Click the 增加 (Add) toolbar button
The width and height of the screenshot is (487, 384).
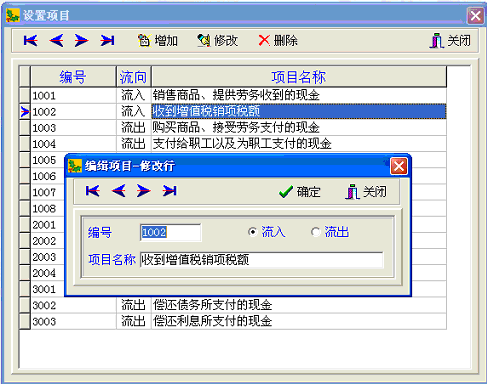coord(158,41)
